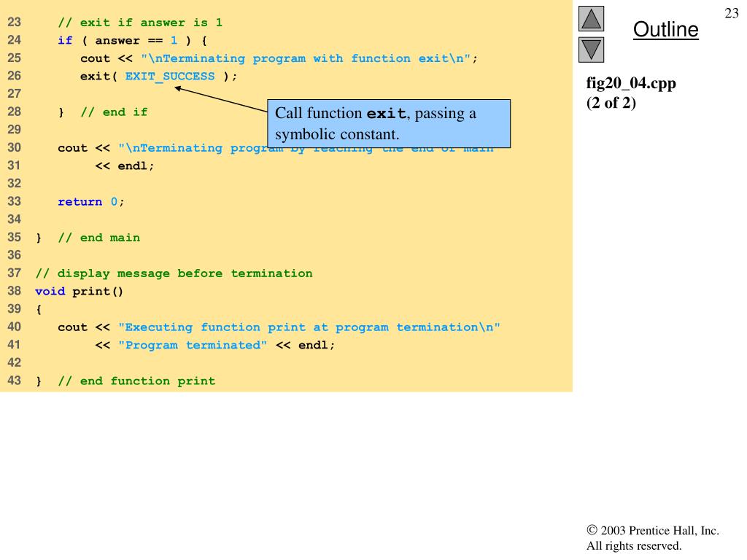Click the "// display message before termination" comment
This screenshot has width=747, height=560.
(x=174, y=273)
